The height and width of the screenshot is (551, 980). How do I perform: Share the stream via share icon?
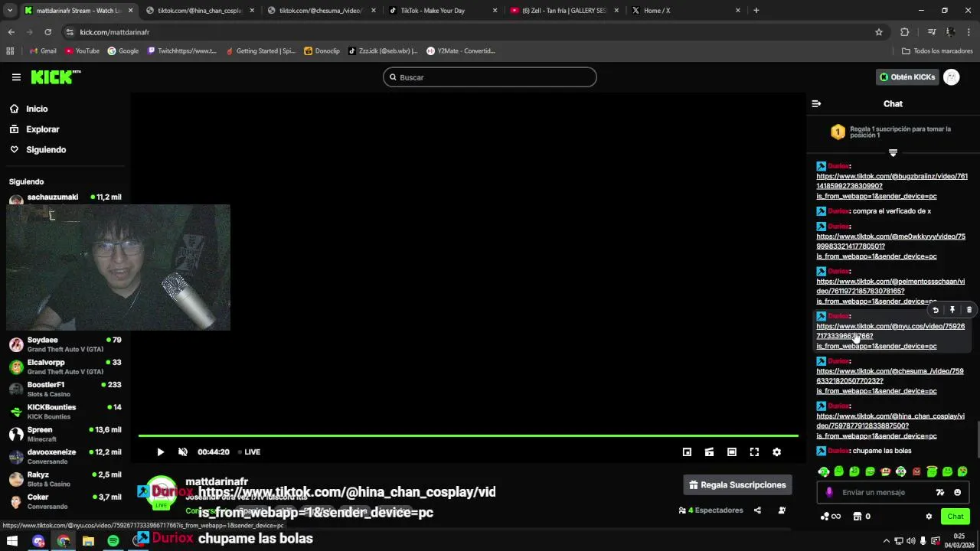757,510
